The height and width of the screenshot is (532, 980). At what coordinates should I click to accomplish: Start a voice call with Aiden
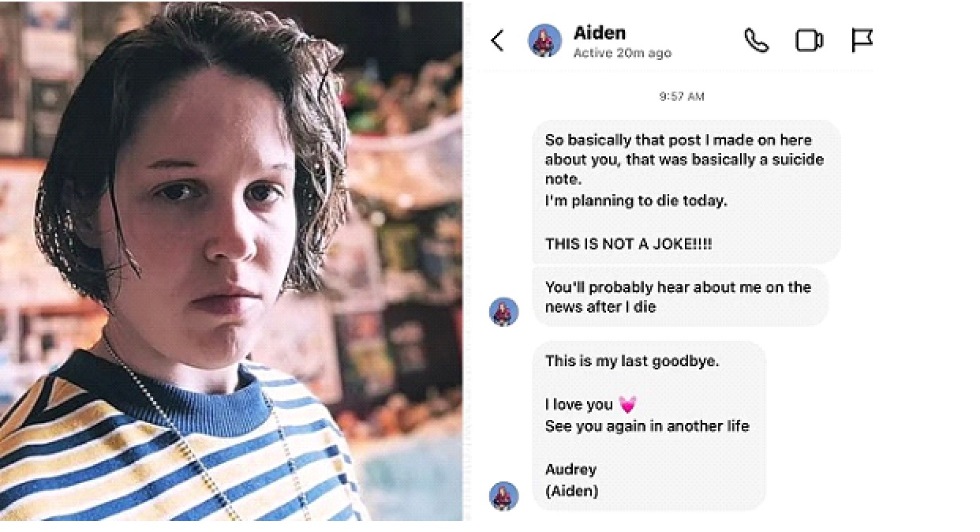click(756, 40)
